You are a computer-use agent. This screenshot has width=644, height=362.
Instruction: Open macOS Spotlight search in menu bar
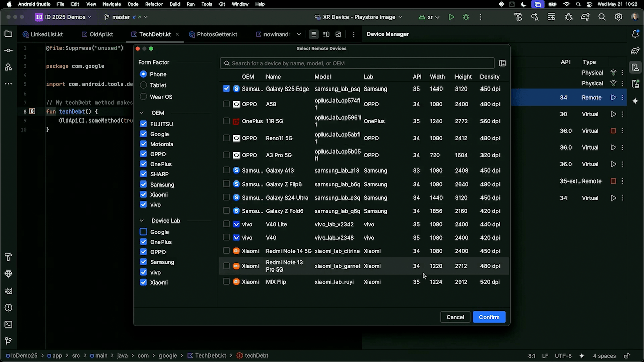coord(579,4)
